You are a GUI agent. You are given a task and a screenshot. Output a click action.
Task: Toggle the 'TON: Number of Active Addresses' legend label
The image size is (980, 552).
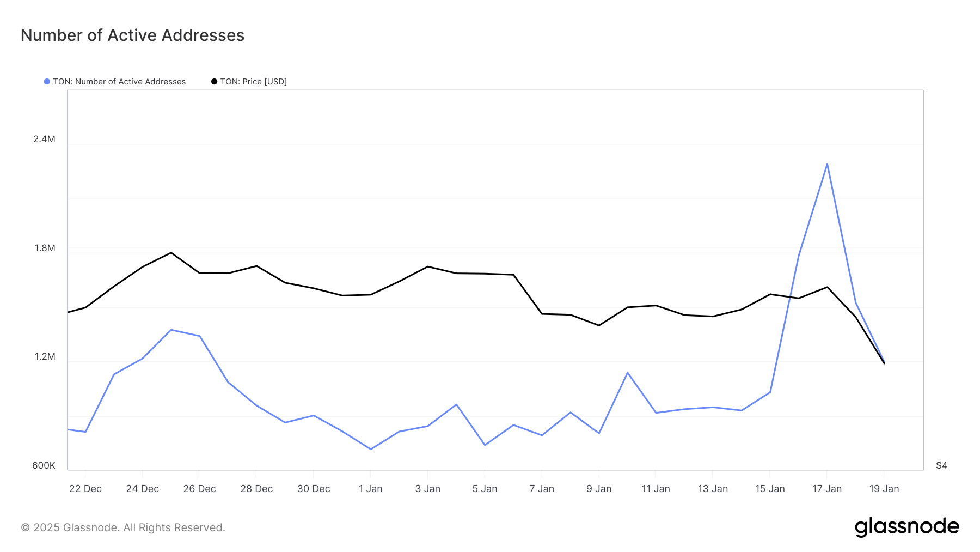coord(119,82)
